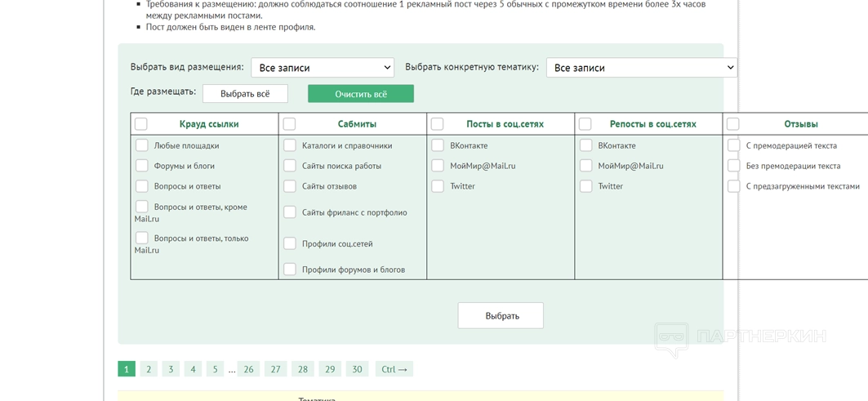This screenshot has height=401, width=868.
Task: Click the Крауд ссылки column heading text
Action: pyautogui.click(x=209, y=124)
